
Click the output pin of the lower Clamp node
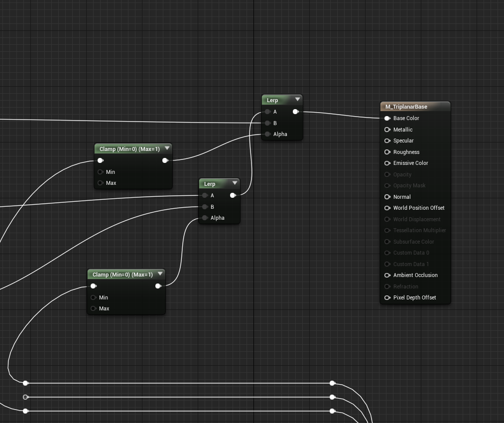pyautogui.click(x=158, y=285)
